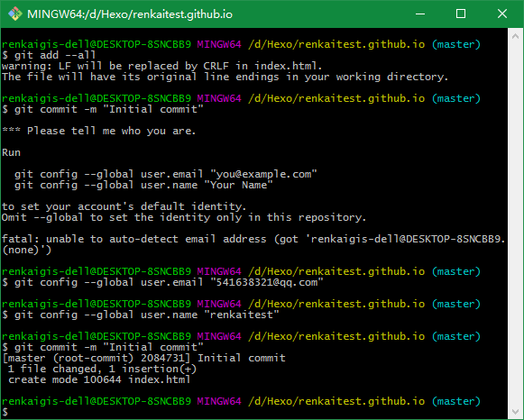The image size is (524, 420).
Task: Click the window title MINGW64:/d/Hexo/renkaitest.github.io
Action: pyautogui.click(x=130, y=14)
